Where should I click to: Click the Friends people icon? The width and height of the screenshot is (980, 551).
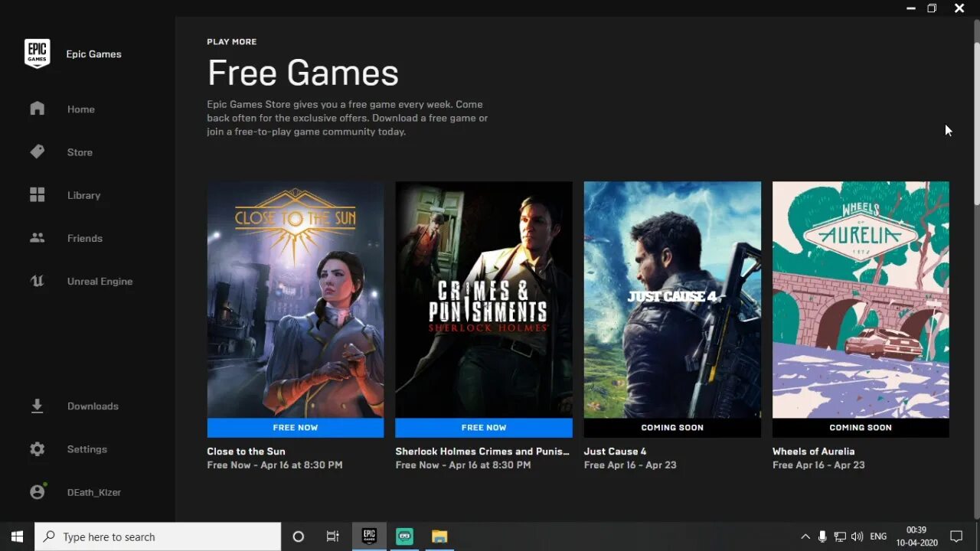pos(37,238)
